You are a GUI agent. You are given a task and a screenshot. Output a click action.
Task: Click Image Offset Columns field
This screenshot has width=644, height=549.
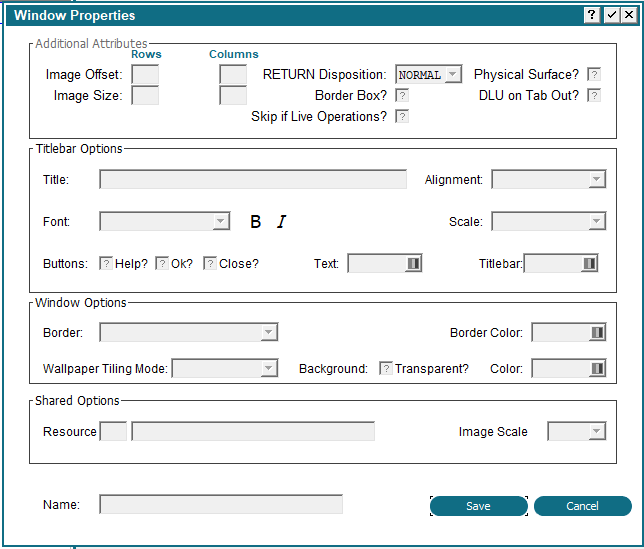(233, 74)
